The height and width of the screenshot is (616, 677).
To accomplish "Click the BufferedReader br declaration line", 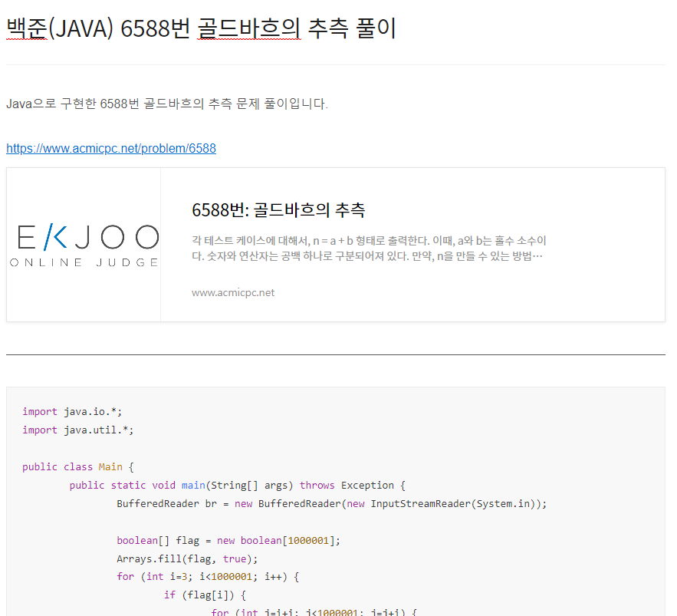I will click(x=331, y=504).
